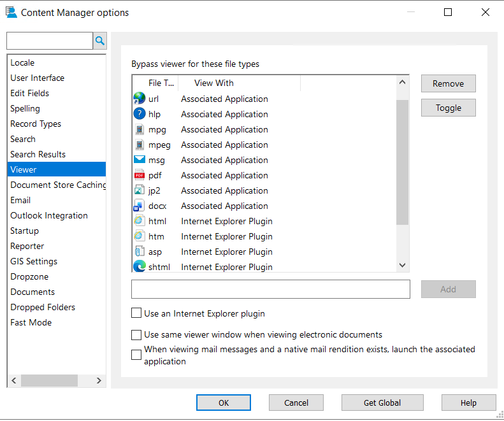
Task: Click the image icon beside jp2
Action: pos(139,190)
